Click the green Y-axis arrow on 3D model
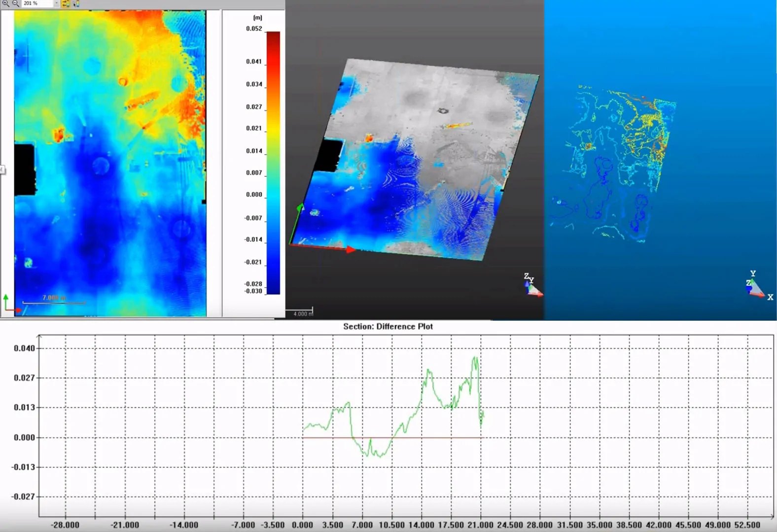This screenshot has width=777, height=532. coord(299,209)
